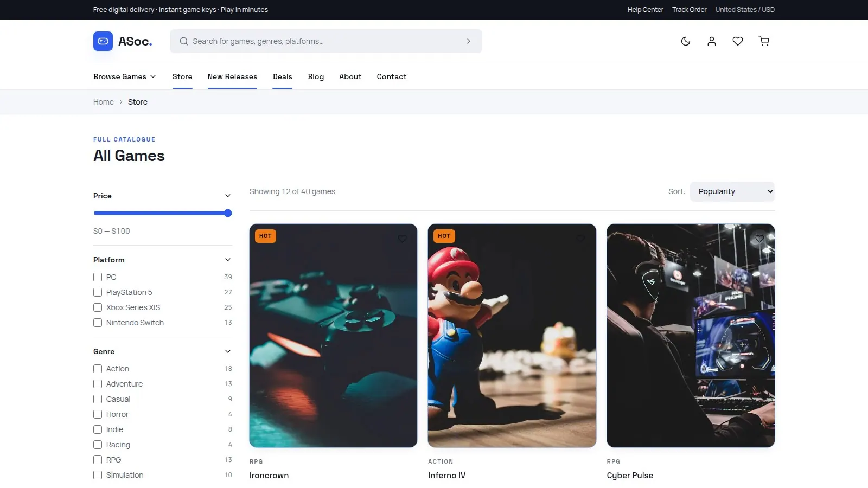Viewport: 868px width, 488px height.
Task: Open New Releases in navigation
Action: (x=232, y=76)
